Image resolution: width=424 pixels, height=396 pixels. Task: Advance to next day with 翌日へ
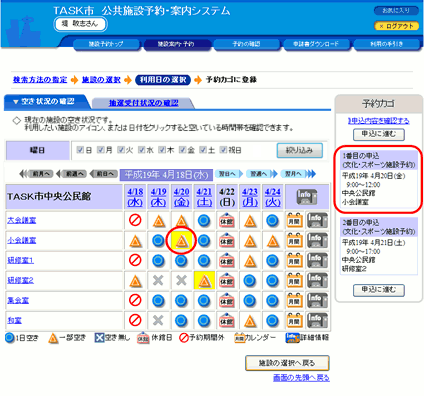[x=229, y=174]
